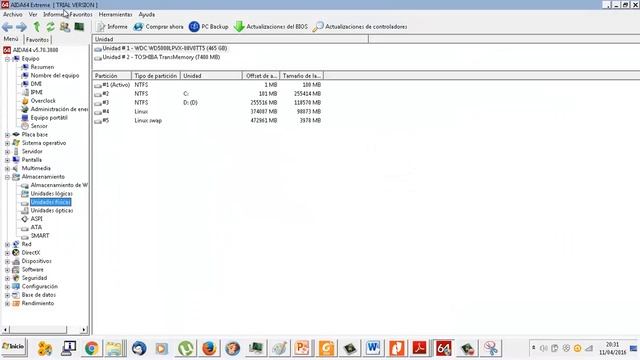Expand the Red tree node
The width and height of the screenshot is (640, 360).
pos(7,244)
